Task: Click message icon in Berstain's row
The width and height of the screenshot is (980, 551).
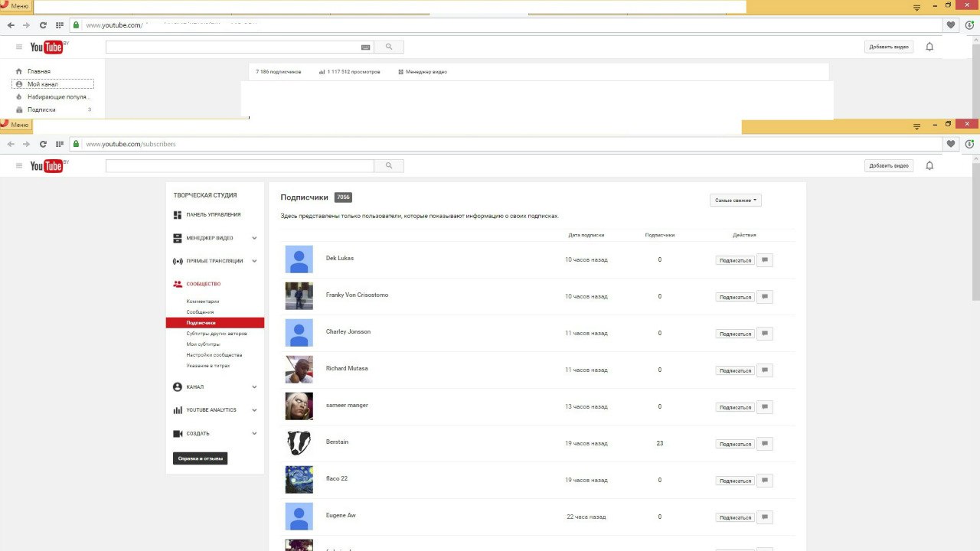Action: pyautogui.click(x=764, y=444)
